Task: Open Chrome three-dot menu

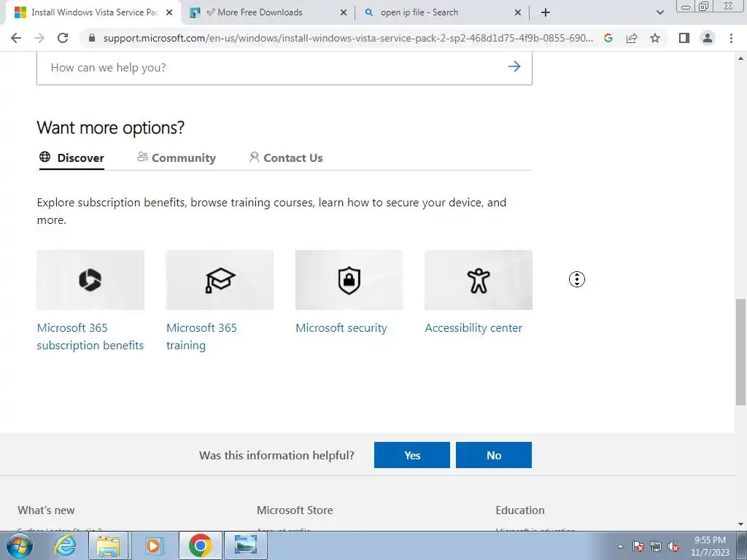Action: tap(731, 38)
